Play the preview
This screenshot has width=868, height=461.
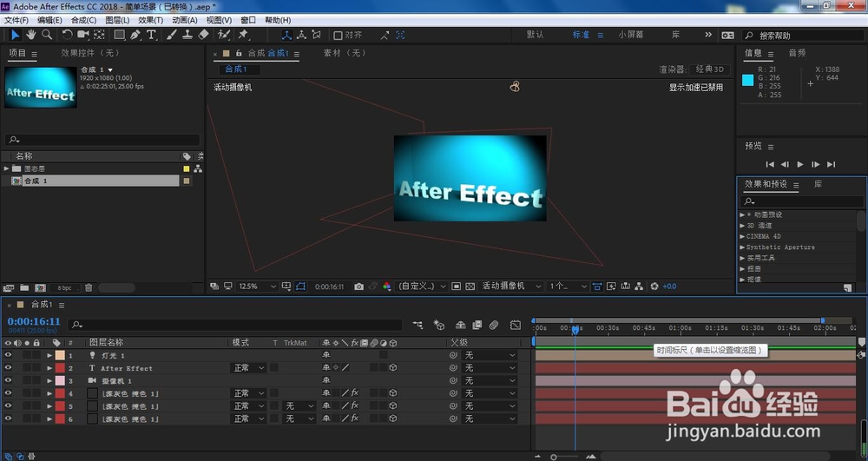click(x=800, y=164)
